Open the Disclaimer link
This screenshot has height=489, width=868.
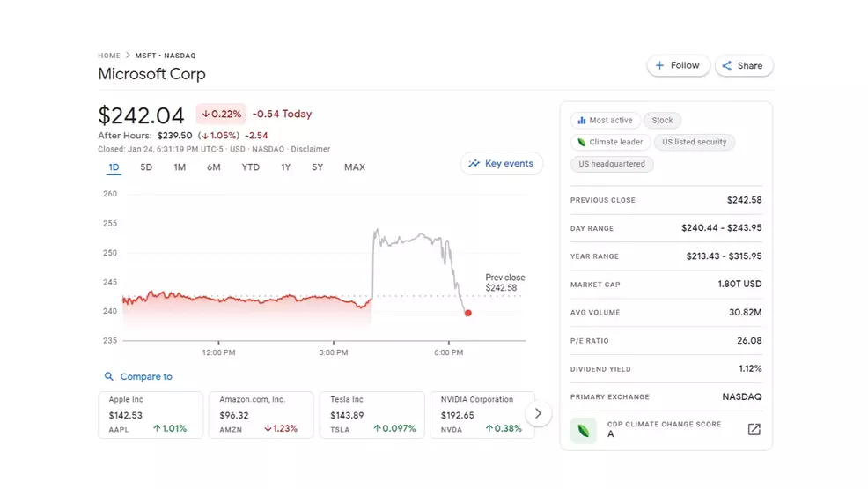pos(311,149)
